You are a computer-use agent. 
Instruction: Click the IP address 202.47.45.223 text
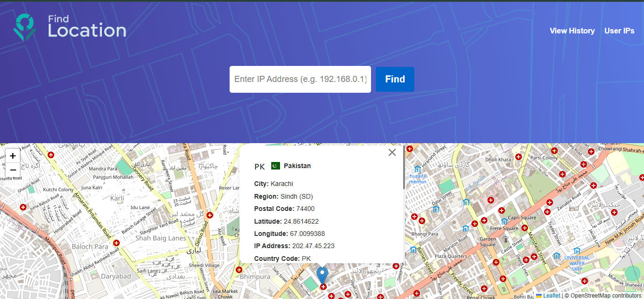click(313, 246)
